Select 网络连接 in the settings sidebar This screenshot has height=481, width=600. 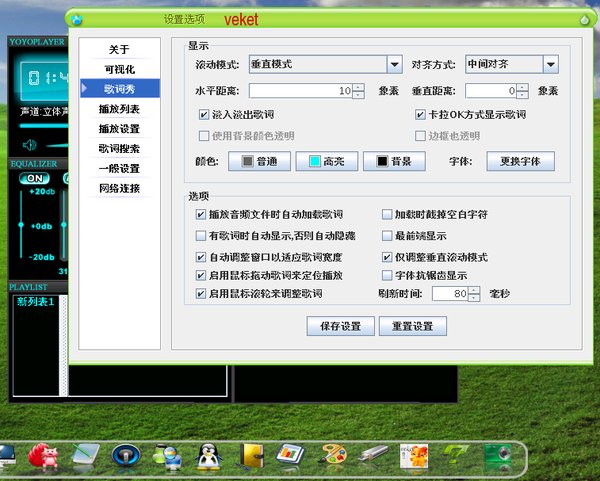119,188
